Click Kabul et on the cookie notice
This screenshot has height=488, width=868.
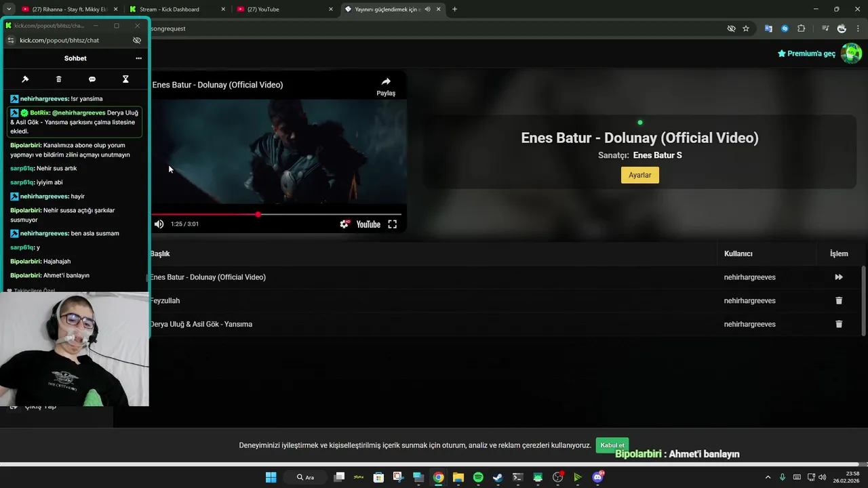click(612, 445)
